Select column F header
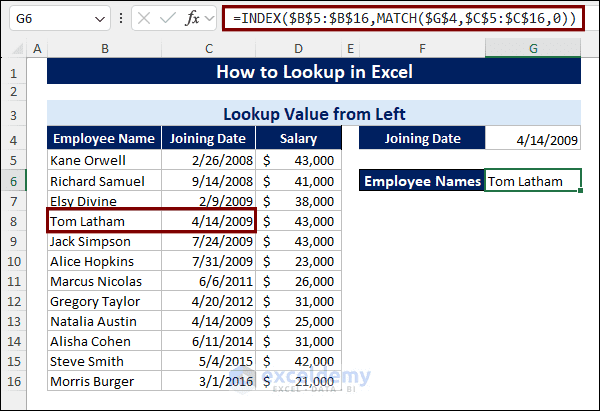Image resolution: width=600 pixels, height=411 pixels. 422,49
